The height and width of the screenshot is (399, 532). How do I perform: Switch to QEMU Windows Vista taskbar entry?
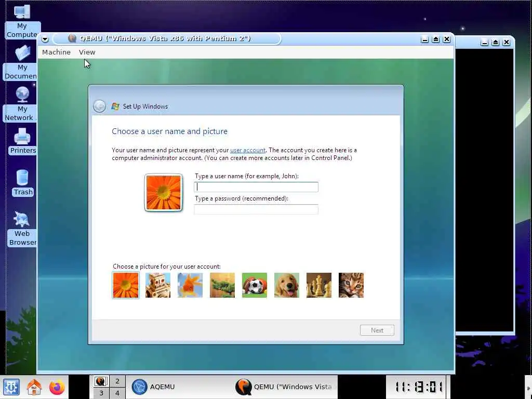coord(285,387)
